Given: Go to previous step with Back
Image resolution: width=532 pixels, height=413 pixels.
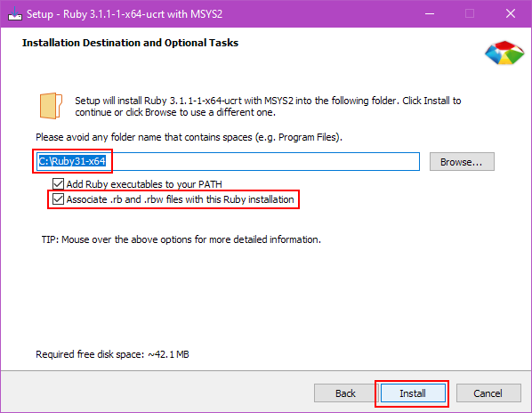Looking at the screenshot, I should coord(345,393).
